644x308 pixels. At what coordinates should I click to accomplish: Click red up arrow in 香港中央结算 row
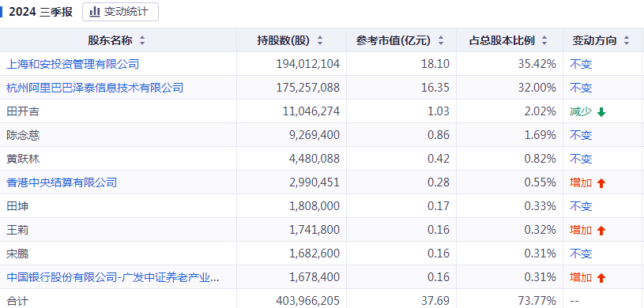click(601, 183)
